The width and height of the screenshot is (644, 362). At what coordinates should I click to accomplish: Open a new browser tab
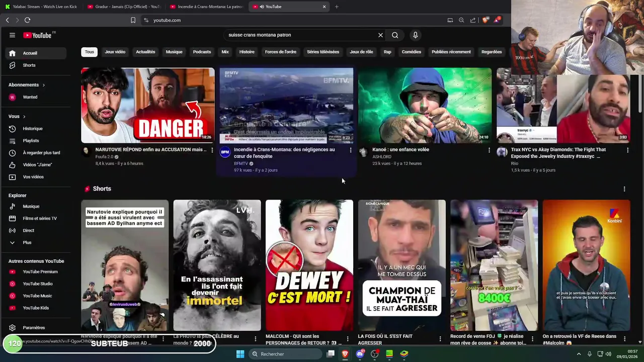337,7
